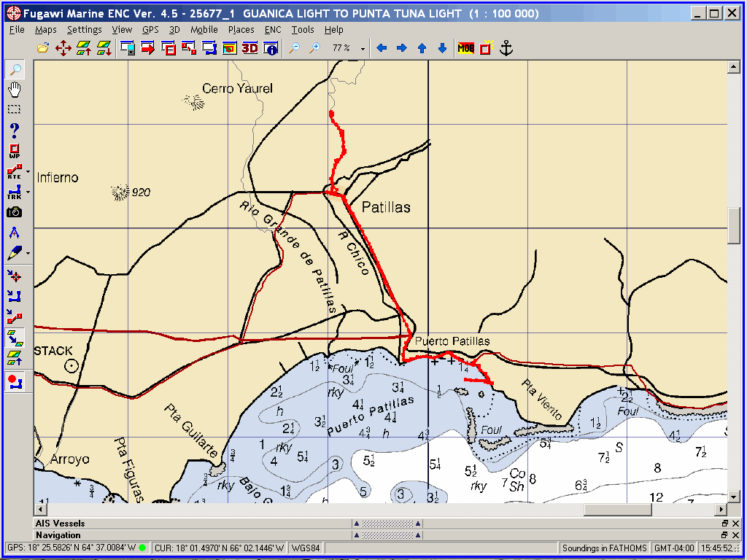Pan the map up with blue arrow
This screenshot has height=560, width=747.
coord(422,48)
